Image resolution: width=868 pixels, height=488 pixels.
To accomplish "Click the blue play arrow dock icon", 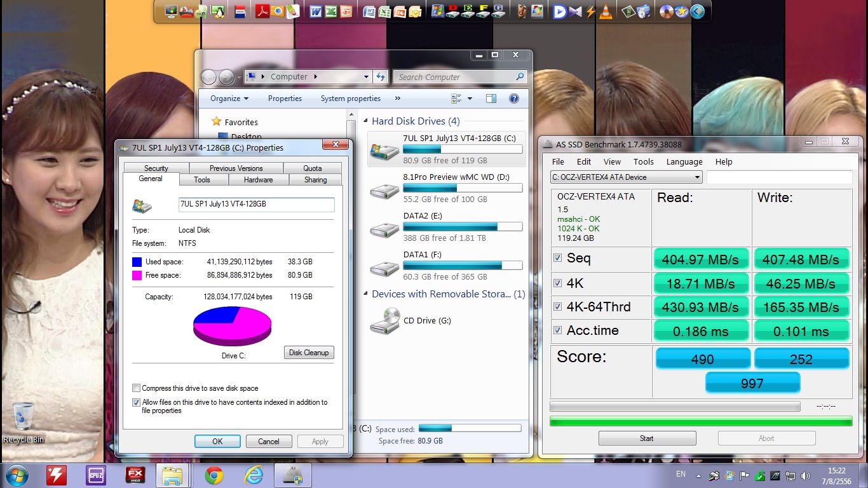I will click(x=560, y=11).
